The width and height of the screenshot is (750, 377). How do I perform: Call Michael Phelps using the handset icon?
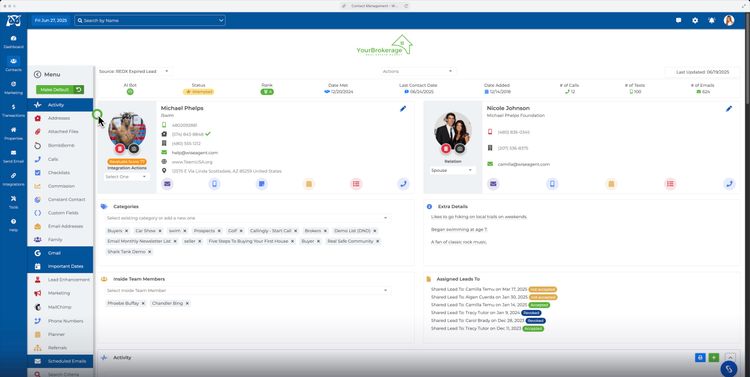pos(403,184)
